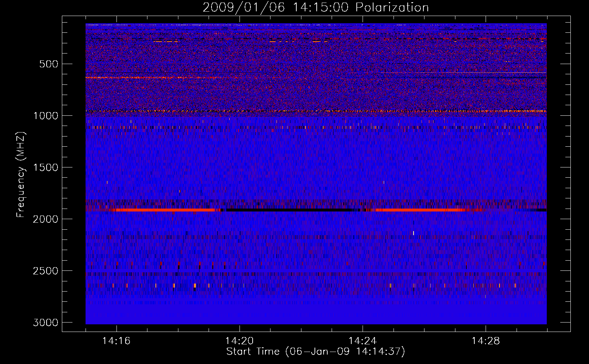This screenshot has width=589, height=364.
Task: Select the 'Frequency (MHZ)' y-axis label
Action: click(21, 175)
